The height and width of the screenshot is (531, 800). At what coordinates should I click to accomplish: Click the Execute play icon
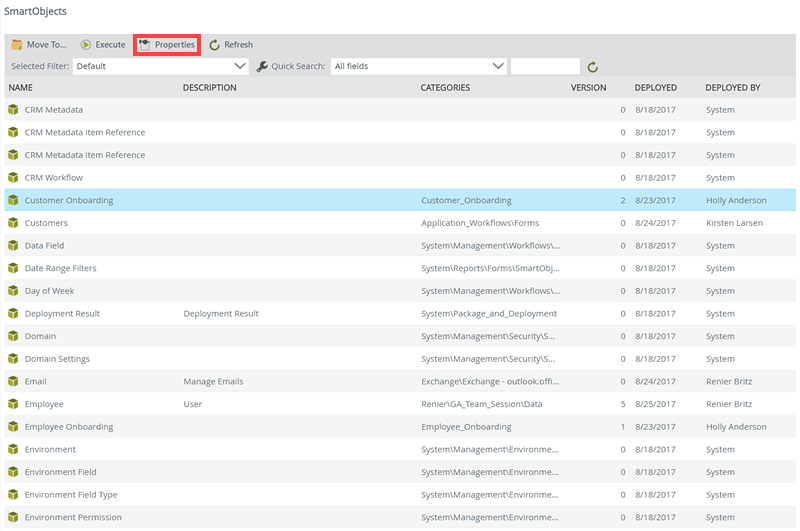pos(87,45)
